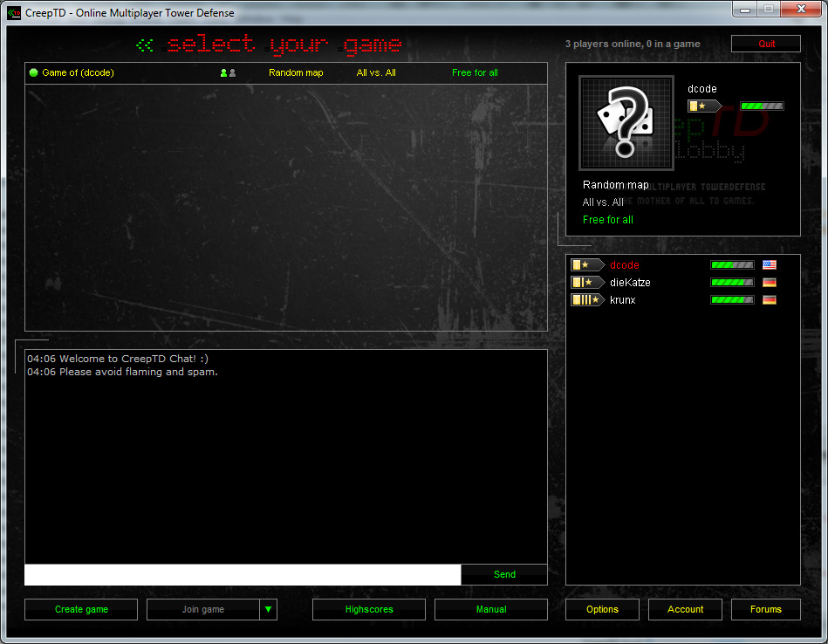
Task: Click dcode's skill bar in the player list
Action: point(732,264)
